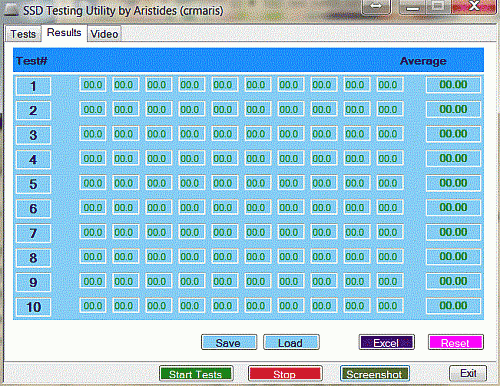This screenshot has height=386, width=500.
Task: Select Test number 10 row label
Action: [33, 307]
